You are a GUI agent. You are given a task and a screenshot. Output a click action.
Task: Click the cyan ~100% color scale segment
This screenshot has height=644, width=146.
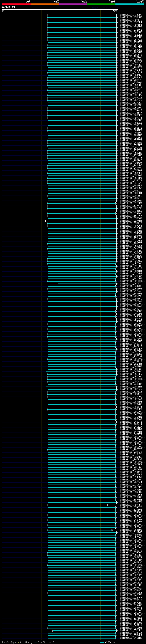130,4
